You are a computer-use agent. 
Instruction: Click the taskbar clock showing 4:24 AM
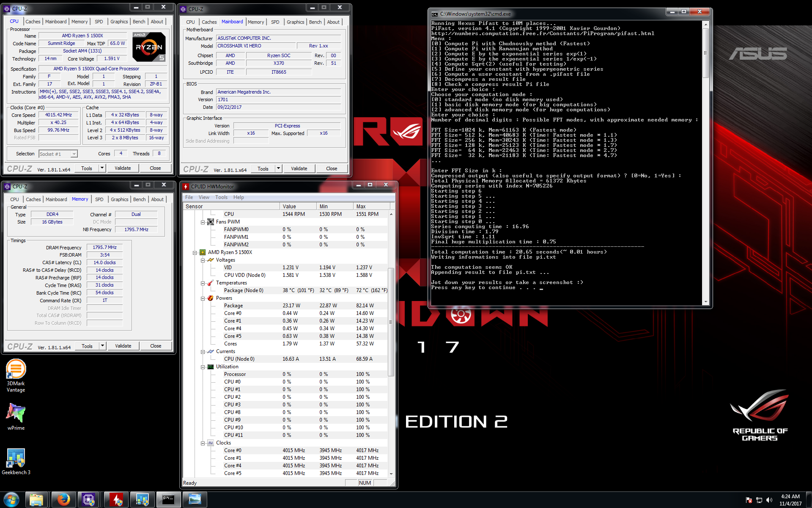pos(790,500)
